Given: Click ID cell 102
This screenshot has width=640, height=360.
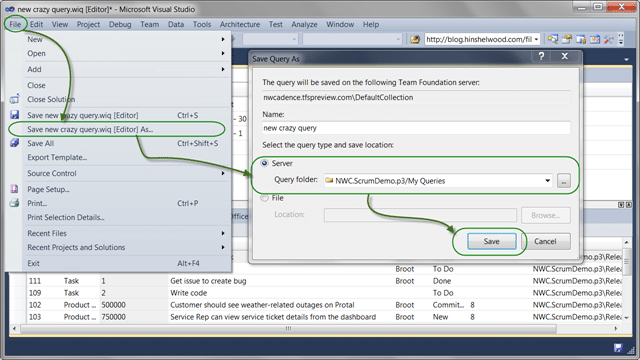Looking at the screenshot, I should click(x=35, y=305).
